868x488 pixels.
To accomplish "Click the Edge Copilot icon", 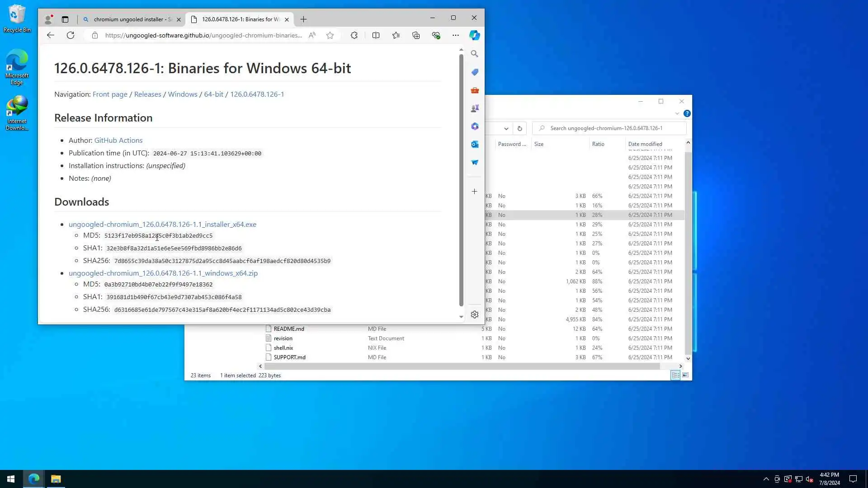I will tap(474, 35).
